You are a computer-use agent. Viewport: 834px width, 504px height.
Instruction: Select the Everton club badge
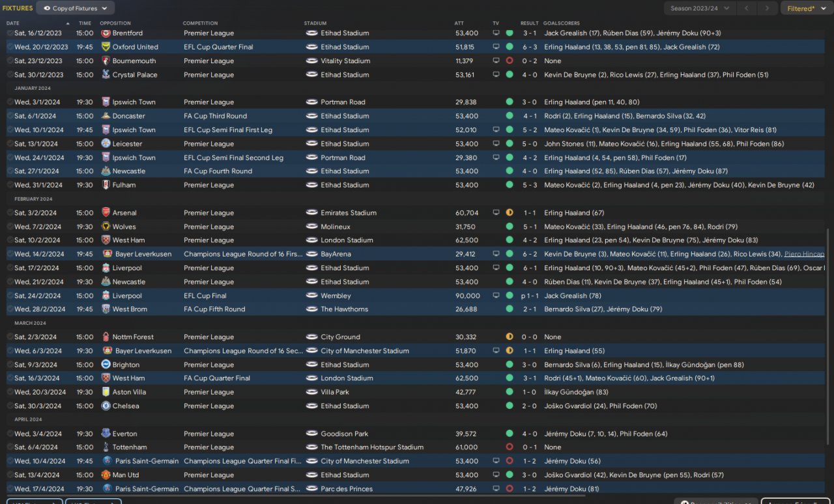click(x=106, y=434)
